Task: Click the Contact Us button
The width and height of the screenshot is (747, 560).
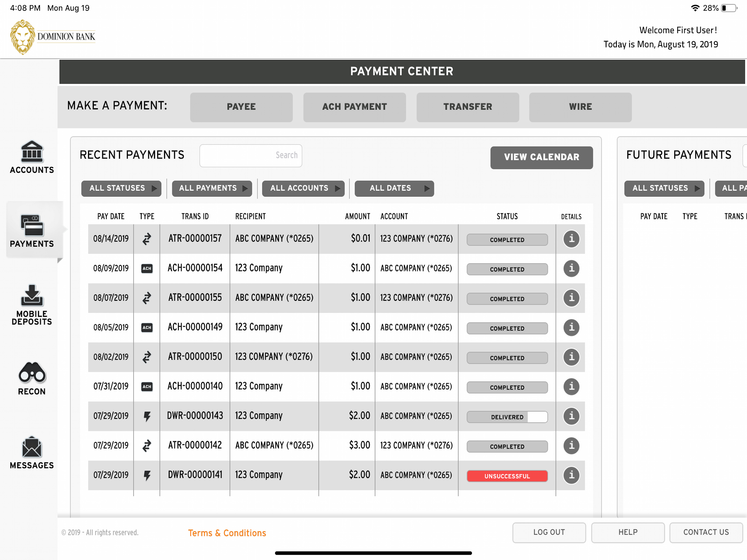Action: (x=706, y=532)
